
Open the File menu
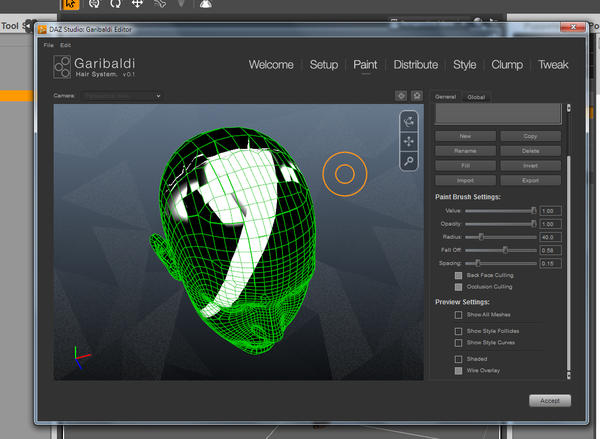(x=49, y=45)
